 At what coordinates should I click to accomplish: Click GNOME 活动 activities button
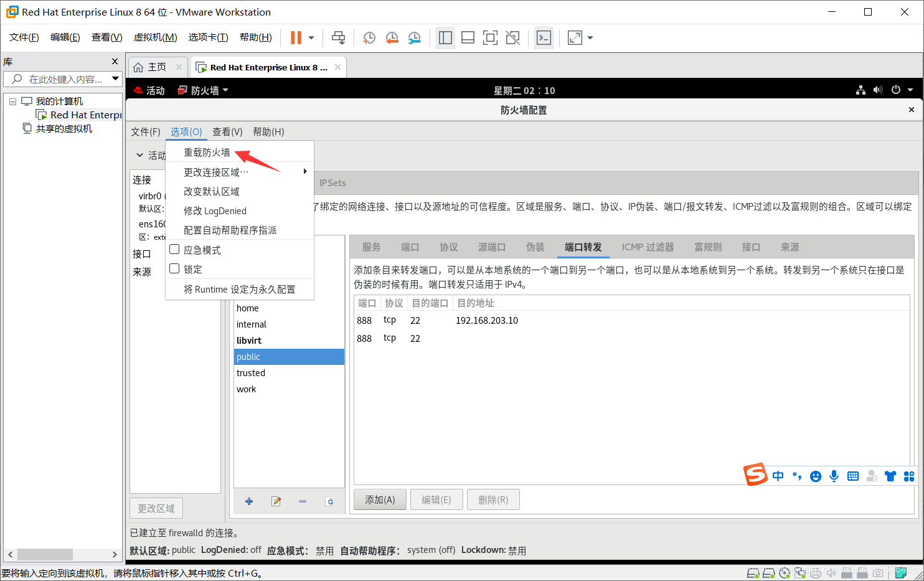click(x=148, y=90)
